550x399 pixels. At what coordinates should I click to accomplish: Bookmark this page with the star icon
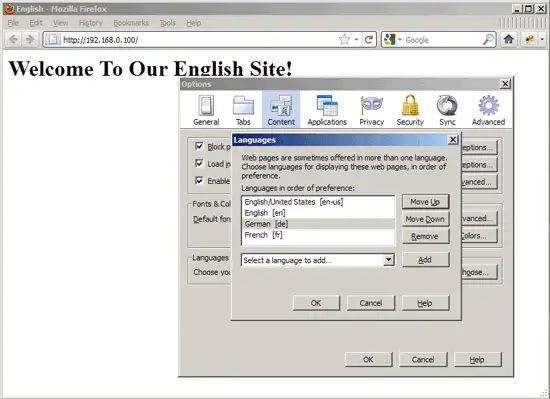pos(344,40)
